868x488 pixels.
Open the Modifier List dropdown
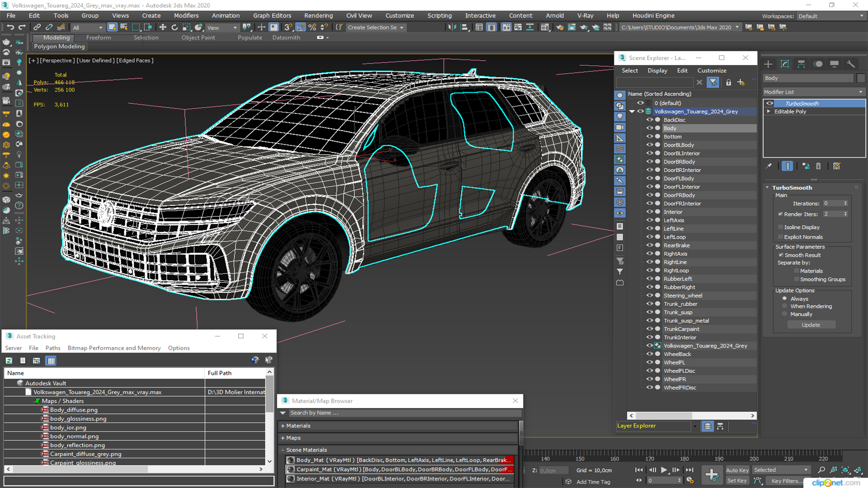pyautogui.click(x=814, y=92)
